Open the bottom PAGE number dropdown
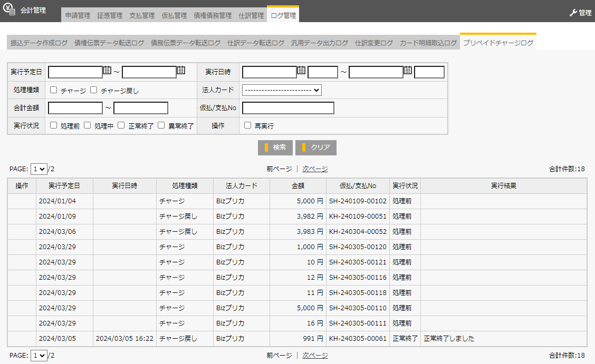 pos(39,355)
